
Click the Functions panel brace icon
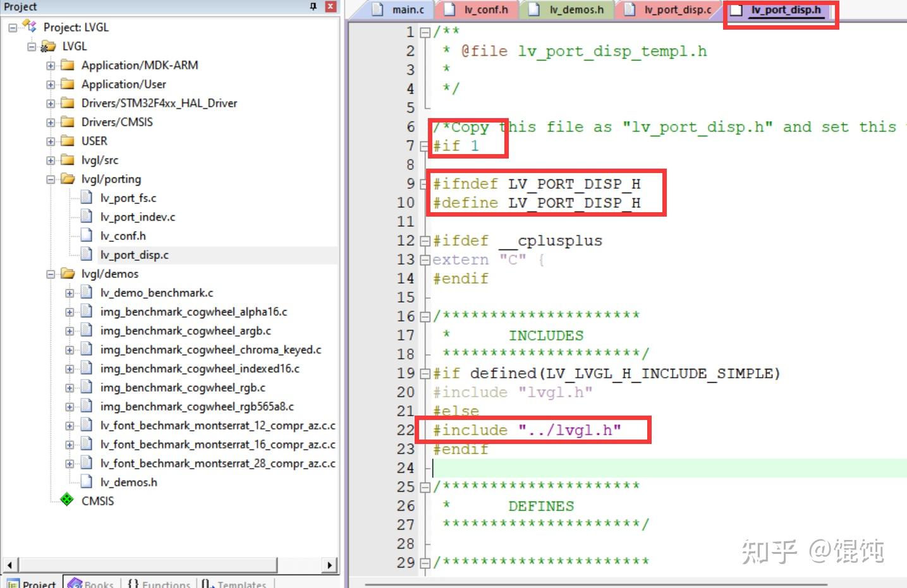point(133,582)
